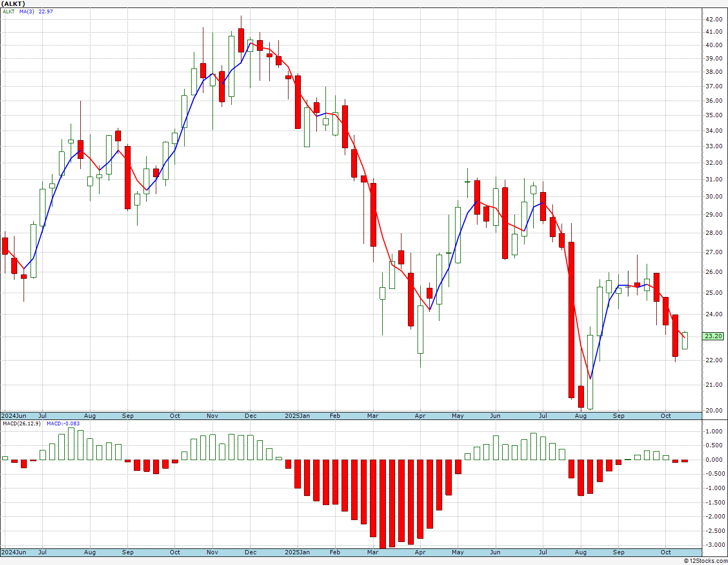Click the MACD(26,12,9) indicator label
Image resolution: width=728 pixels, height=565 pixels.
[x=22, y=424]
